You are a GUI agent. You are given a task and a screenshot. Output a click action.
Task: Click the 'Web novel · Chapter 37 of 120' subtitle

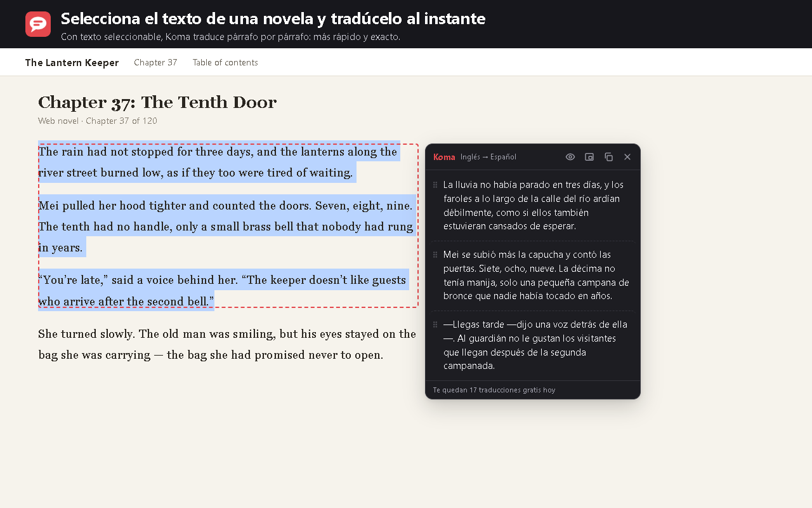(x=98, y=121)
